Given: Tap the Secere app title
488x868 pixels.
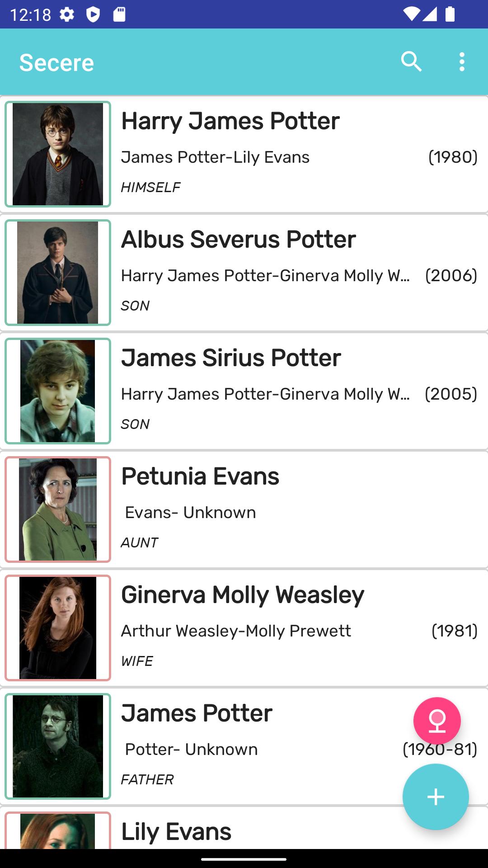Looking at the screenshot, I should click(56, 62).
